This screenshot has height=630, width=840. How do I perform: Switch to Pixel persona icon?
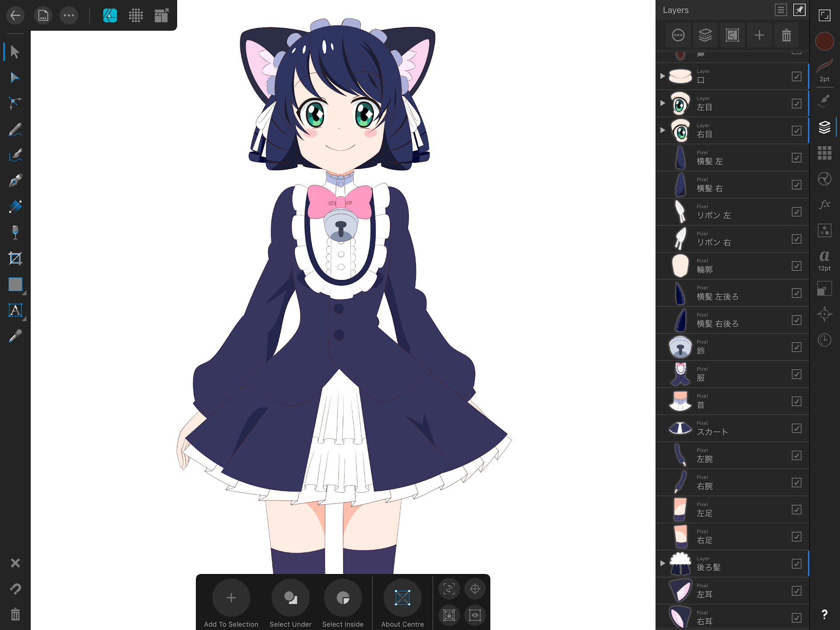[x=136, y=16]
